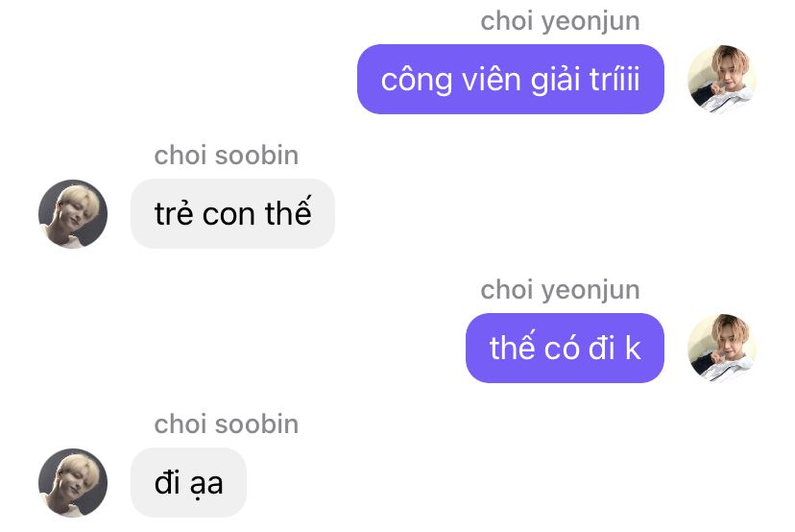
Task: Select the gray "đi ạa" reply bubble
Action: pyautogui.click(x=188, y=482)
